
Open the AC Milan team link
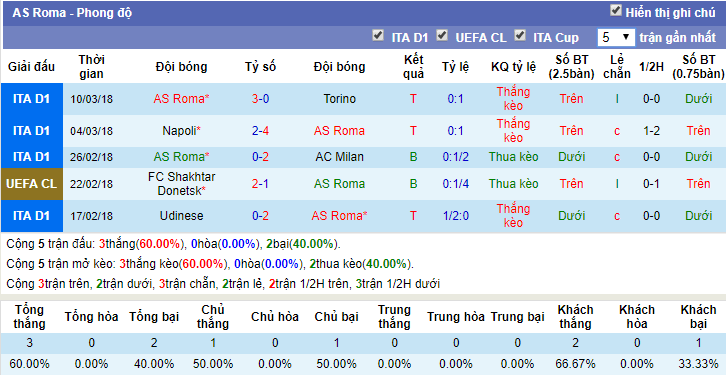point(339,157)
